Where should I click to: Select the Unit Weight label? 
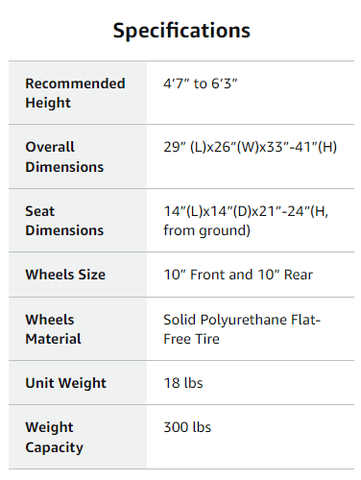tap(66, 383)
